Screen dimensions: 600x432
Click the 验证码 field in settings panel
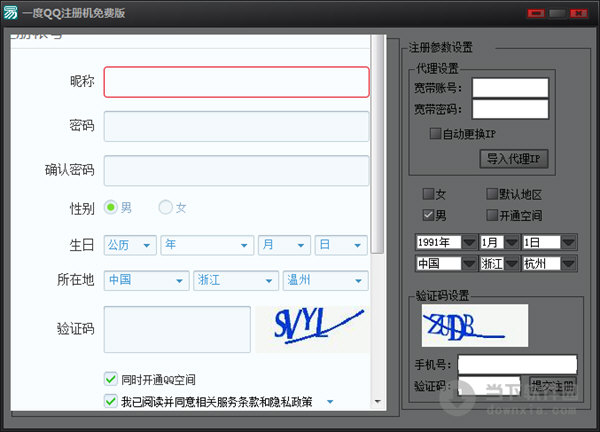489,386
